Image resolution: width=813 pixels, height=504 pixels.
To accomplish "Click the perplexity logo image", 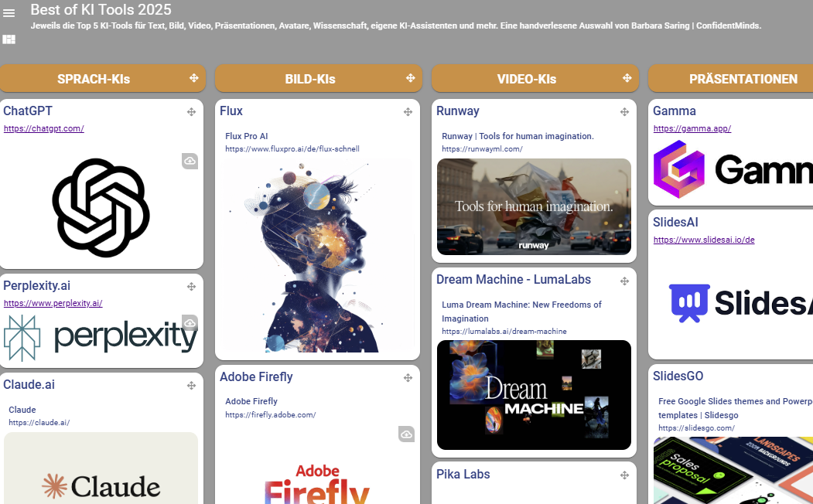I will tap(101, 337).
